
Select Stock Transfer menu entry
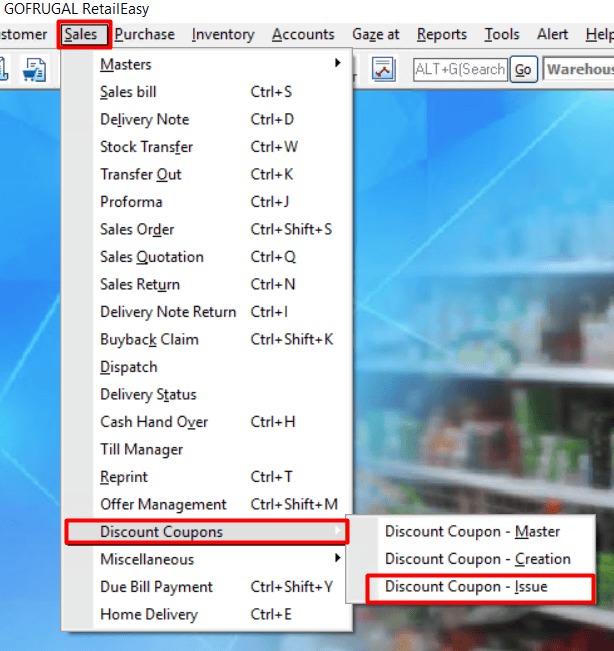click(206, 147)
